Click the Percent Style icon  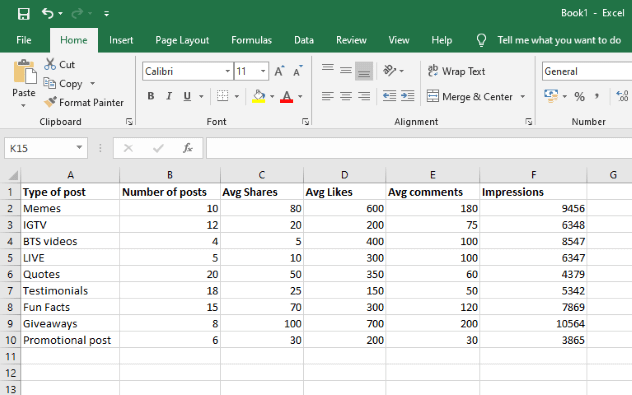[579, 96]
